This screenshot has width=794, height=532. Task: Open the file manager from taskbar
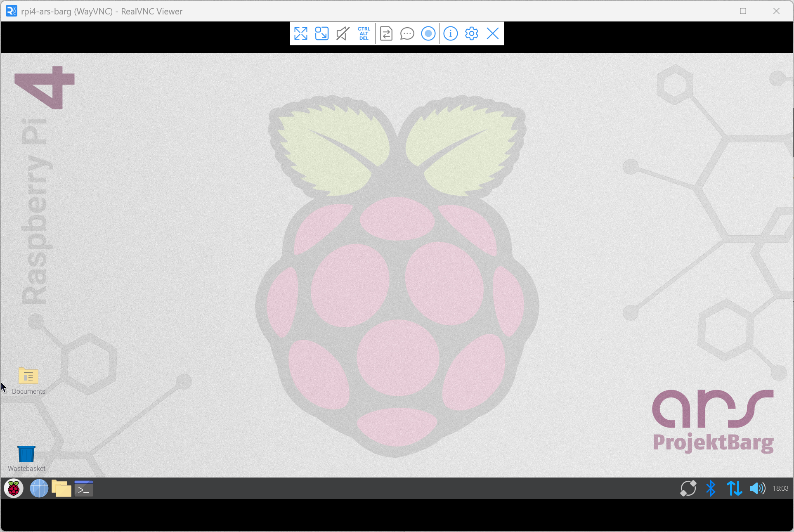click(x=61, y=489)
